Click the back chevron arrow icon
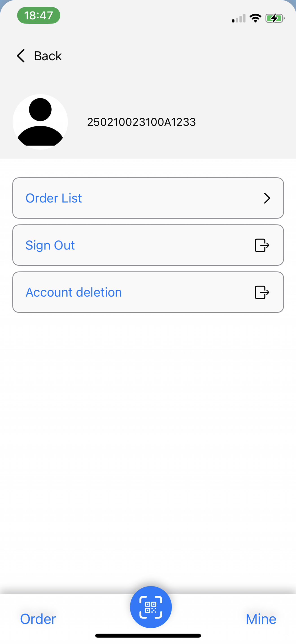Screen dimensions: 296x644 tap(21, 55)
